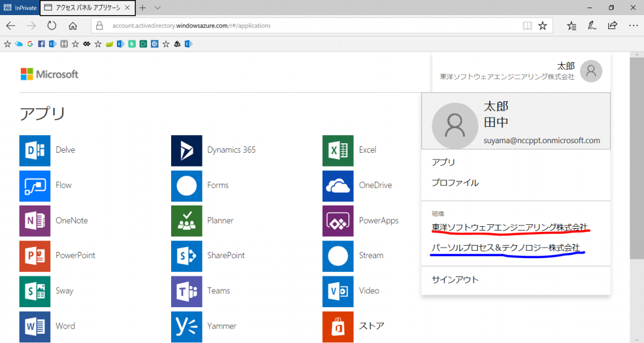
Task: Refresh the page
Action: point(52,26)
